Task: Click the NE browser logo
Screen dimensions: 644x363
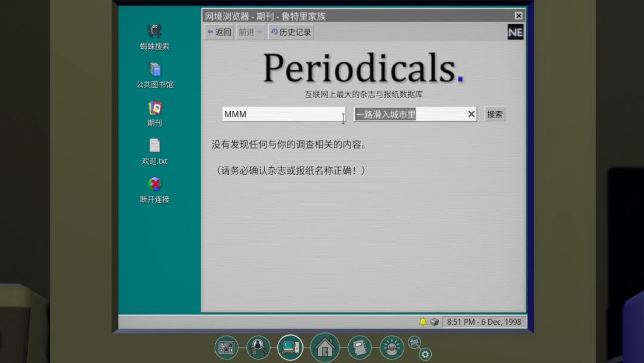Action: pyautogui.click(x=515, y=32)
